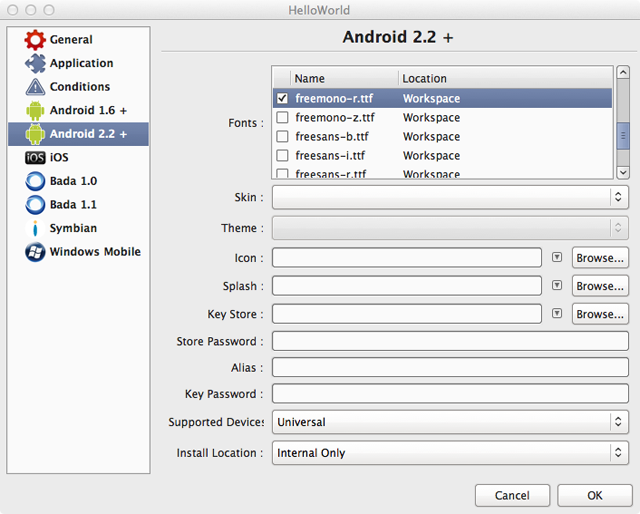This screenshot has width=640, height=514.
Task: Select the Bada 1.1 platform entry
Action: 78,205
